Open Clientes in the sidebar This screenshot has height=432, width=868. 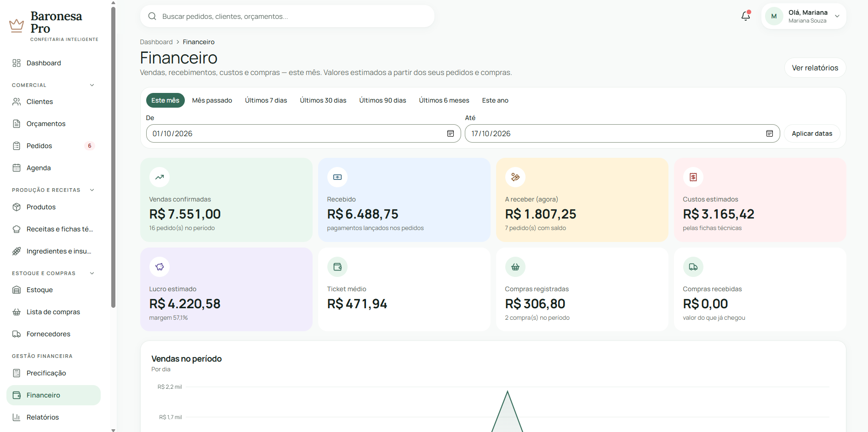click(x=53, y=102)
